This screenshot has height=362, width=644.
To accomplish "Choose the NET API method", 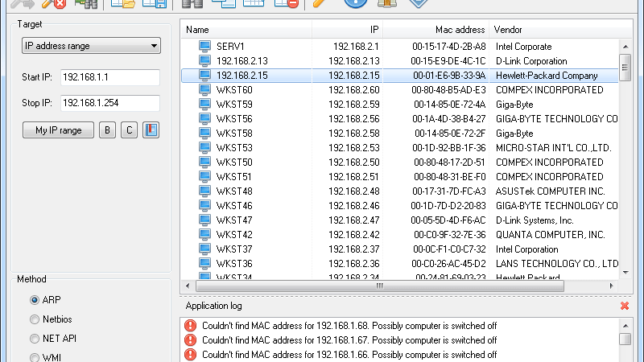I will tap(35, 339).
